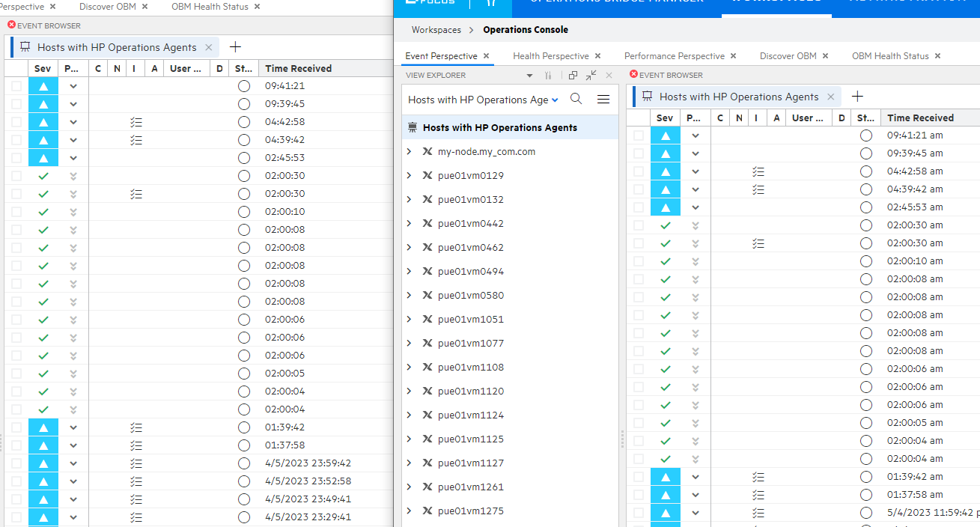Close the Performance Perspective tab
This screenshot has width=980, height=527.
tap(732, 55)
